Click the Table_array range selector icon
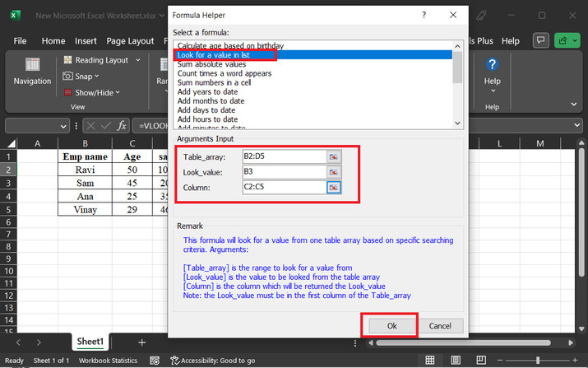This screenshot has width=588, height=368. pos(333,157)
